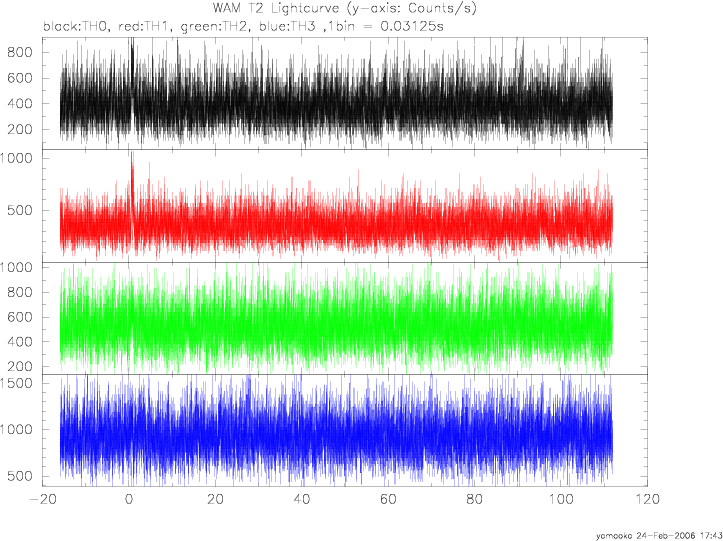Click the tall burst spike in red TH1 curve

tap(132, 184)
